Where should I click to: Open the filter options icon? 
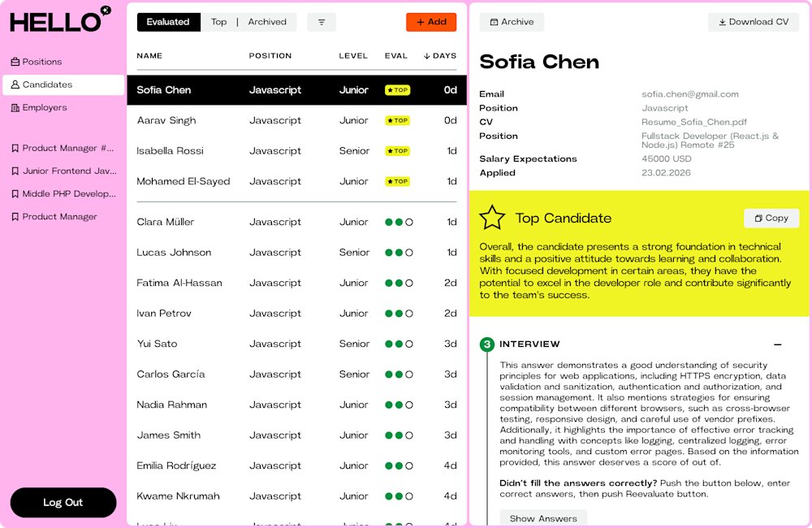322,22
